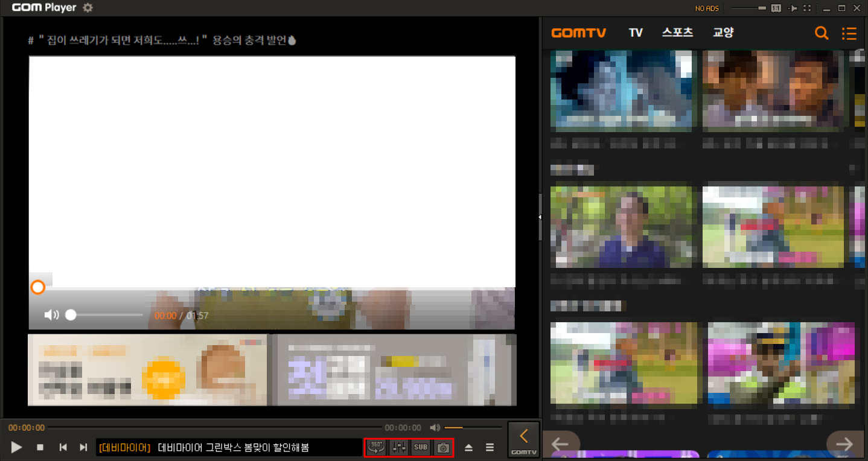Click the eject disc icon

(469, 447)
